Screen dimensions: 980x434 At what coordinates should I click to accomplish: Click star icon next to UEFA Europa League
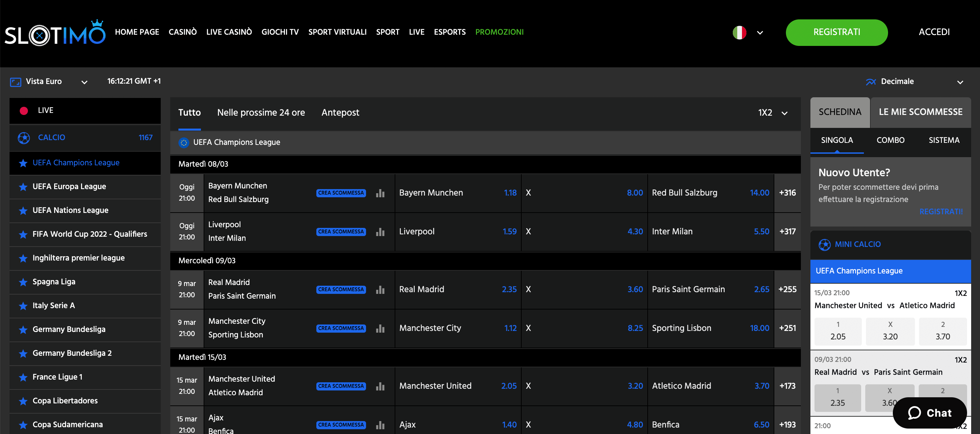(x=23, y=187)
